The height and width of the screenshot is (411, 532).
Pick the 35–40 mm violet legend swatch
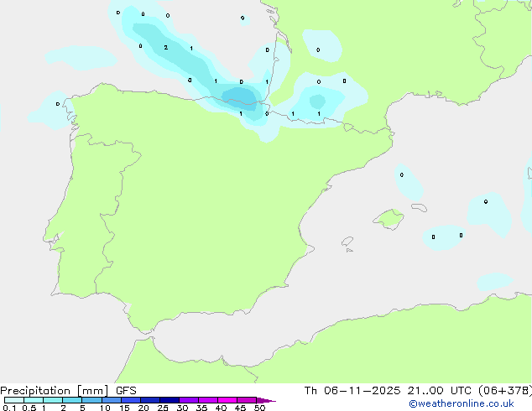tap(208, 400)
